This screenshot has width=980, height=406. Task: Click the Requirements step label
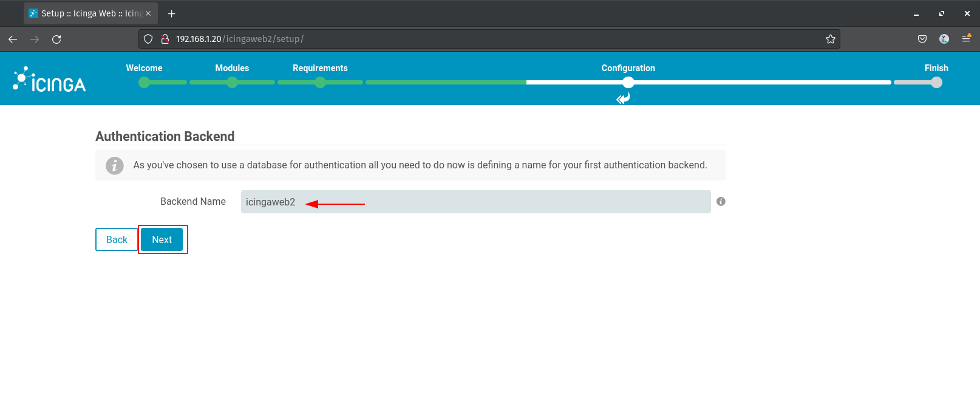pyautogui.click(x=320, y=68)
